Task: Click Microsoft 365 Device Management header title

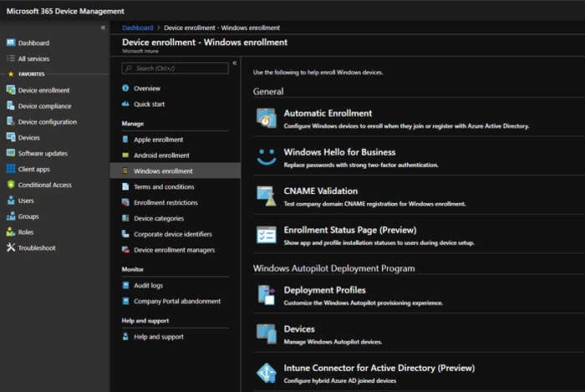Action: click(65, 11)
